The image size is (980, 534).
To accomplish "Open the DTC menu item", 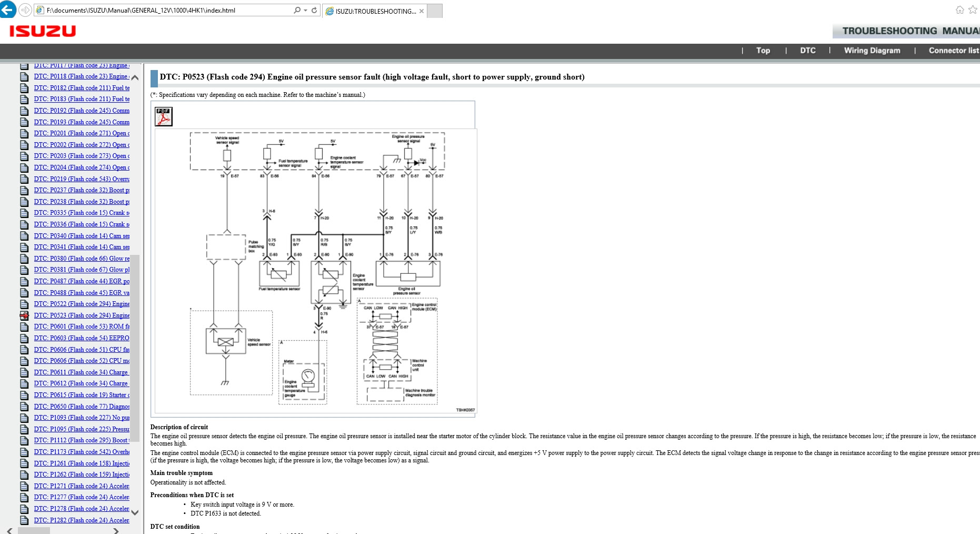I will coord(808,51).
